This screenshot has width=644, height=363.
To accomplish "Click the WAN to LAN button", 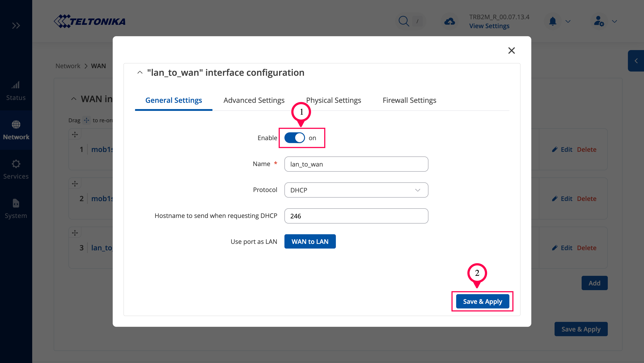I will click(310, 241).
